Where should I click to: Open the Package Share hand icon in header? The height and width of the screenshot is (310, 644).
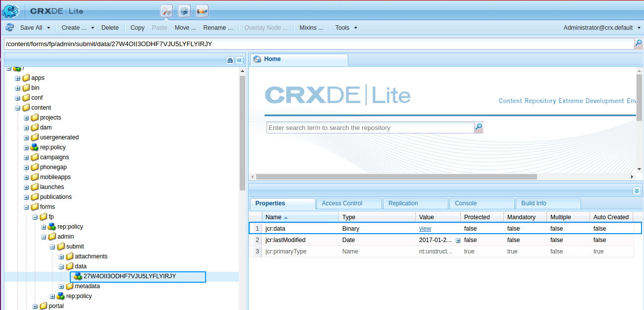pos(202,10)
